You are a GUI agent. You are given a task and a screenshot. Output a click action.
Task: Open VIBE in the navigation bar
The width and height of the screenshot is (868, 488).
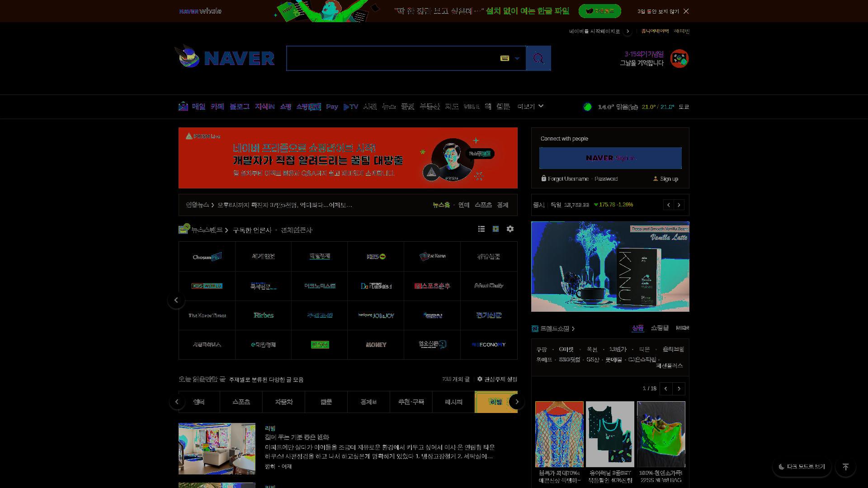[x=472, y=107]
